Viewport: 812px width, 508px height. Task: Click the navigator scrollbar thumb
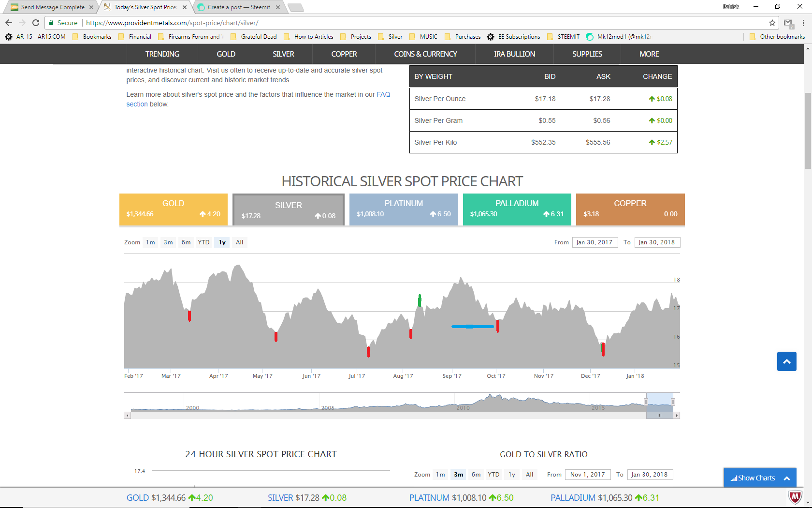point(659,416)
